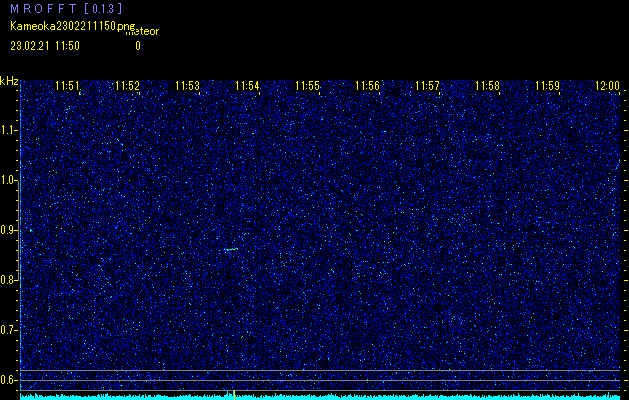Click the kHz axis unit label
Image resolution: width=629 pixels, height=400 pixels.
point(9,81)
